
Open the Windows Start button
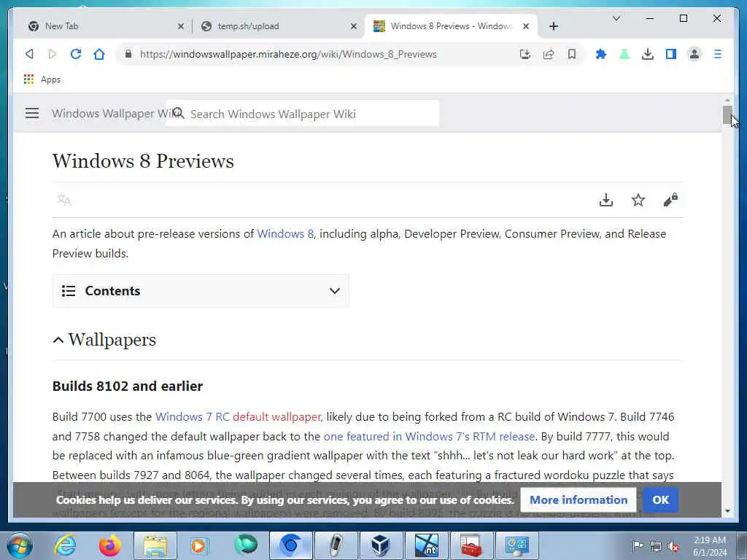tap(20, 545)
